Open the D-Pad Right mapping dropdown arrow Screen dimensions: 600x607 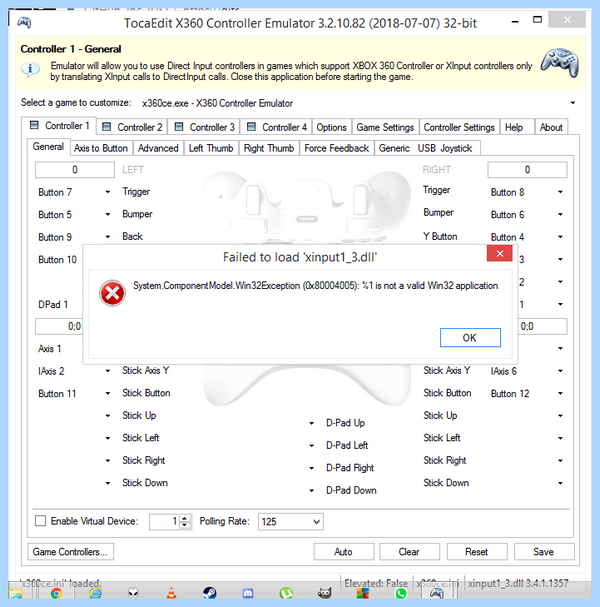[312, 468]
